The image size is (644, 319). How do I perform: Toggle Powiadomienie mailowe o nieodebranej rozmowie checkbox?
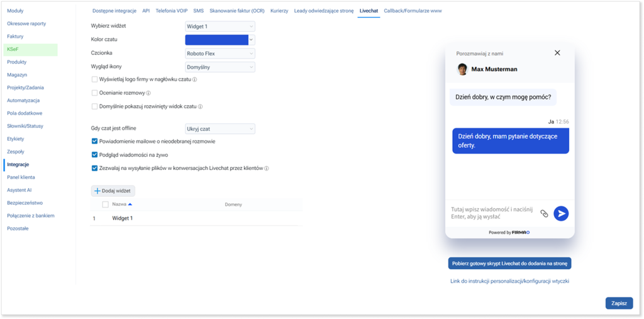pyautogui.click(x=95, y=142)
